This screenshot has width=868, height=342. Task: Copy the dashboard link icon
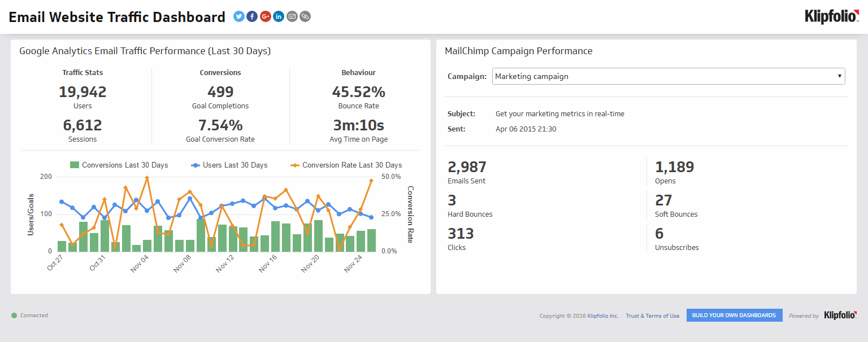point(305,16)
